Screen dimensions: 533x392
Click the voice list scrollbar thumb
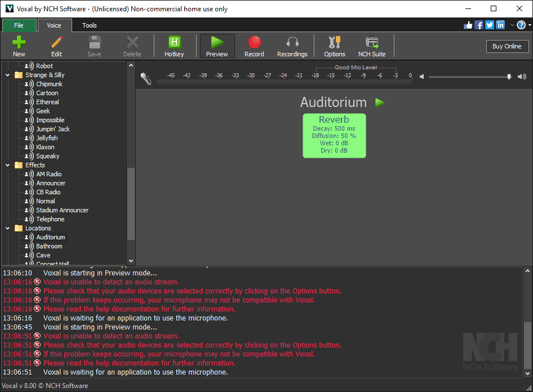tap(131, 204)
